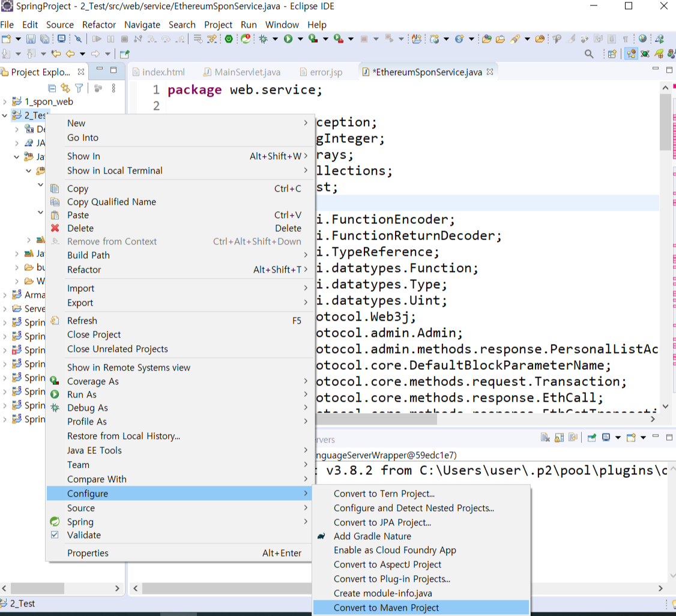Select Properties in the context menu
Image resolution: width=676 pixels, height=616 pixels.
(179, 552)
